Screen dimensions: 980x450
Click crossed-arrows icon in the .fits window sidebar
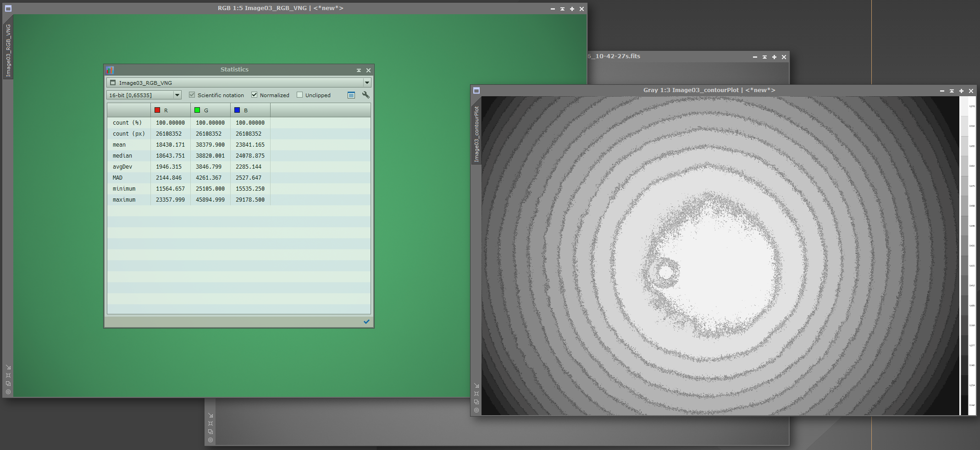210,423
